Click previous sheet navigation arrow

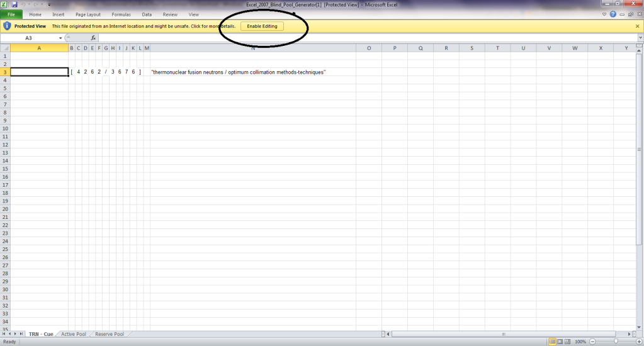[10, 334]
